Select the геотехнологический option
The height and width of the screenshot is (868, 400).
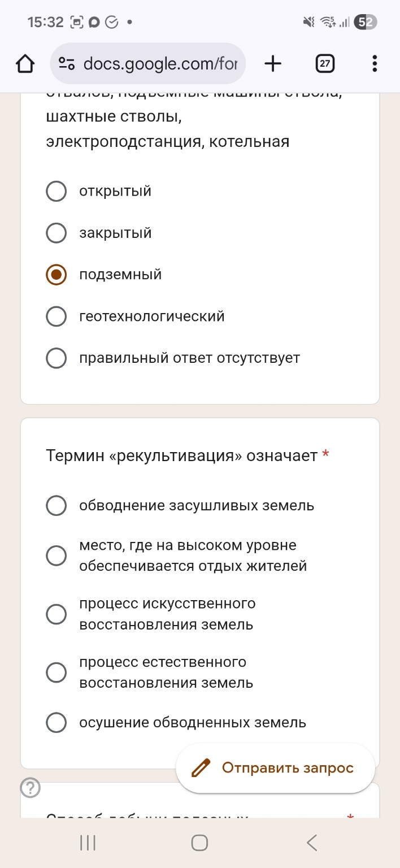56,316
